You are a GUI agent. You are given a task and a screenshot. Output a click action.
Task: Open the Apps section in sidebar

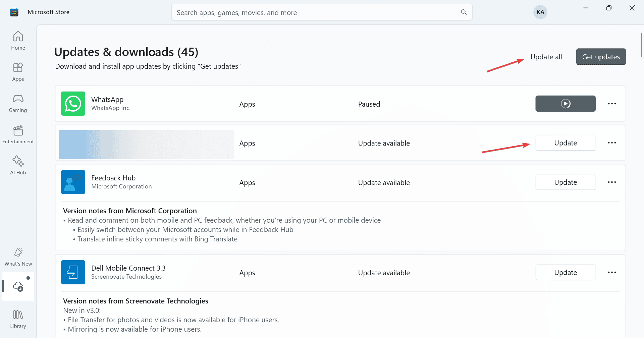click(18, 72)
